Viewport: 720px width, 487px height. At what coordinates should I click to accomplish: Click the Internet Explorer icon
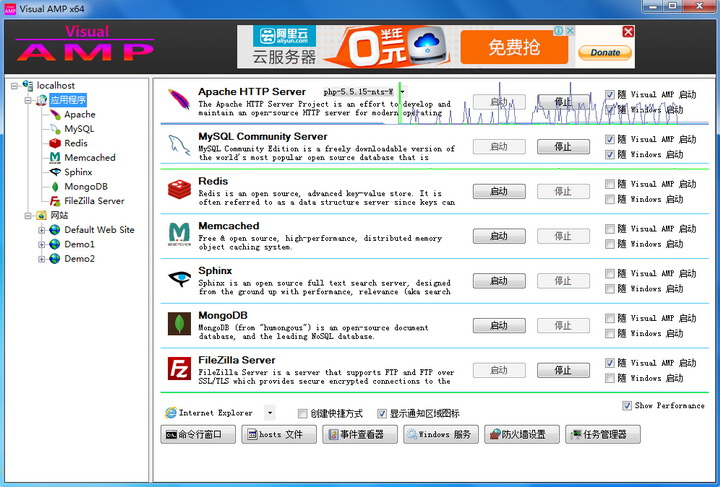[171, 413]
